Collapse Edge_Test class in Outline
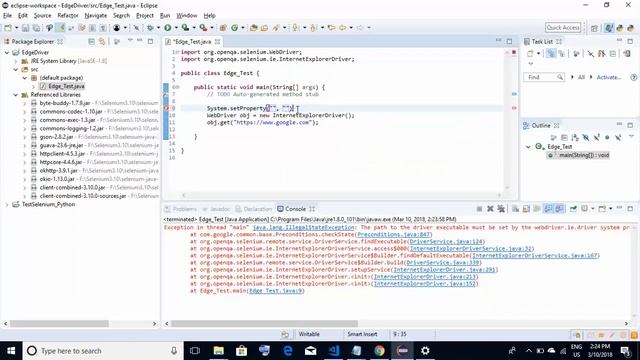 (x=528, y=147)
